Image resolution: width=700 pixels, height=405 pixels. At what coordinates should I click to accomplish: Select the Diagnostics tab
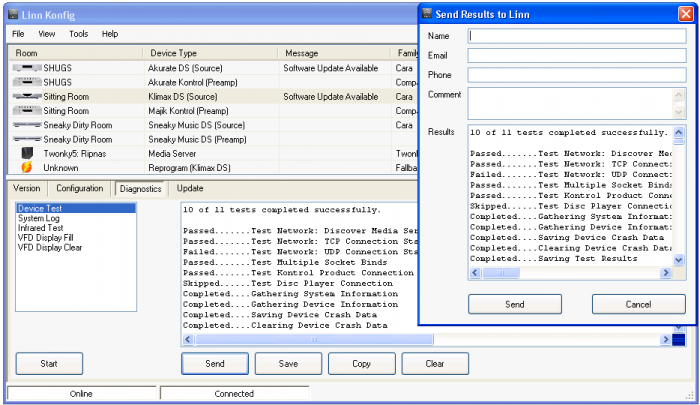tap(140, 188)
